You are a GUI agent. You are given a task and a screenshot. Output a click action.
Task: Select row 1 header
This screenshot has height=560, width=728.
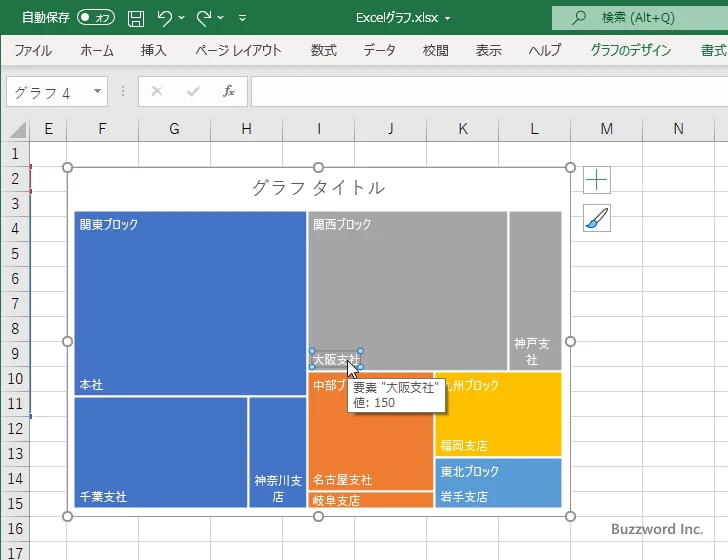coord(15,154)
